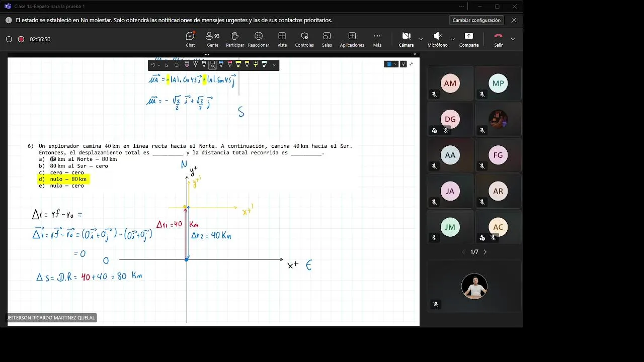
Task: Expand the microphone options chevron
Action: coord(452,39)
